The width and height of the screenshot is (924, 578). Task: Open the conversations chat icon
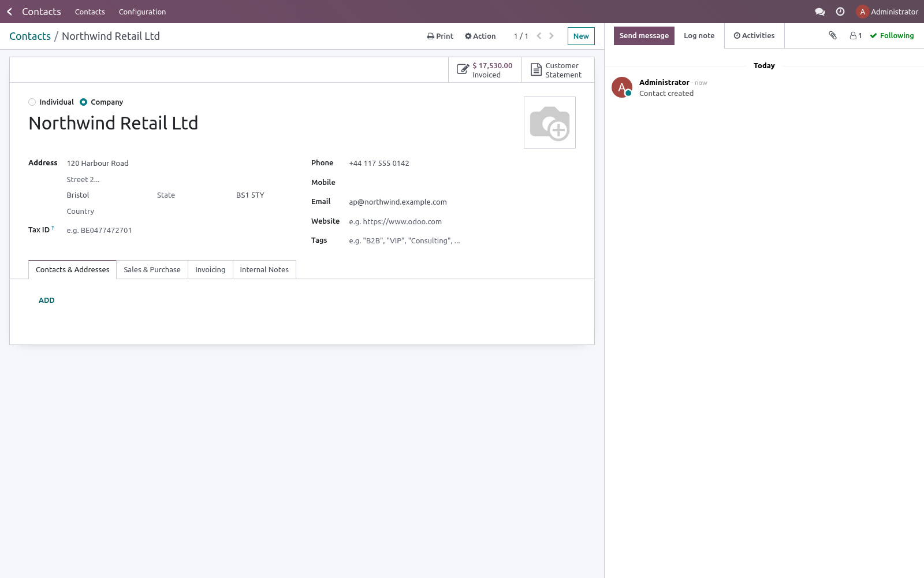819,12
